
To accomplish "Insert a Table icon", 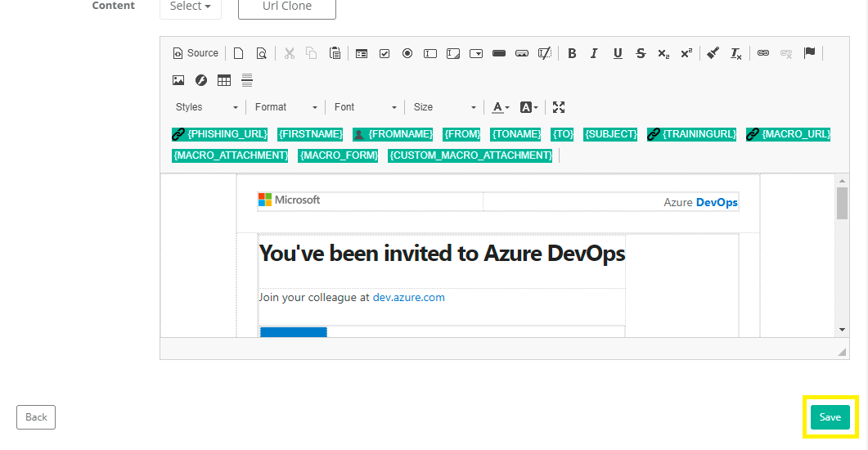I will tap(223, 80).
